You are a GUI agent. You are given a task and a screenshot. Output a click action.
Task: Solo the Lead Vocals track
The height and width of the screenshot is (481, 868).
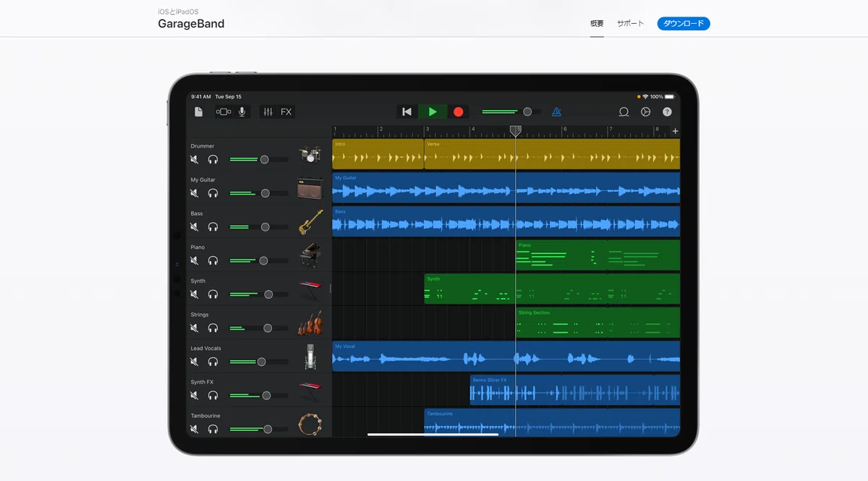pos(213,362)
